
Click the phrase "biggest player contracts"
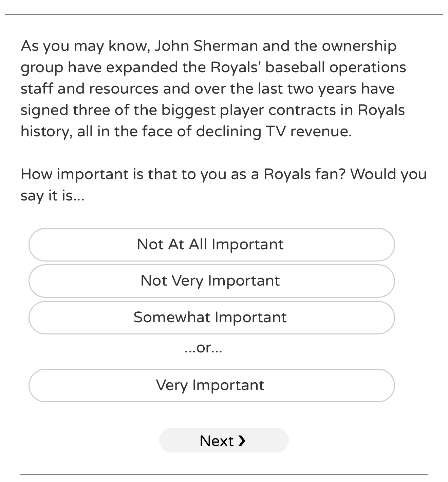(250, 110)
